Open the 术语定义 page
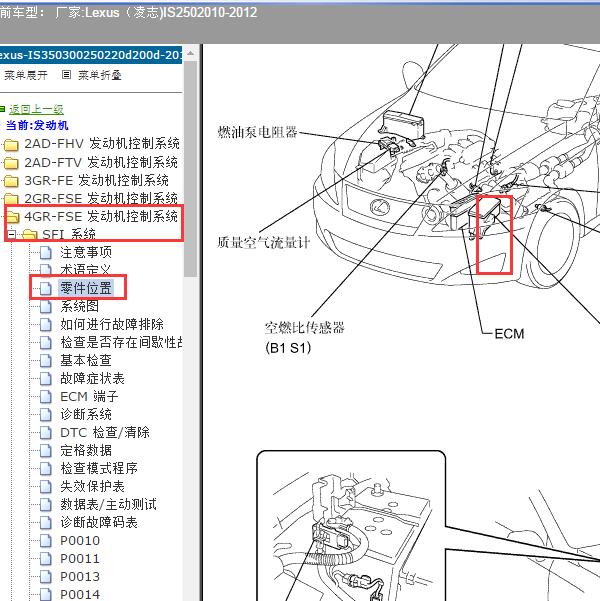This screenshot has width=600, height=601. click(x=85, y=270)
